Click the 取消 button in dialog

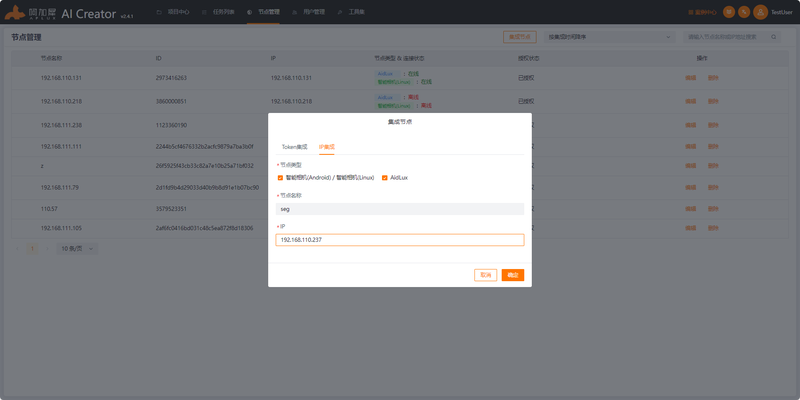[485, 275]
